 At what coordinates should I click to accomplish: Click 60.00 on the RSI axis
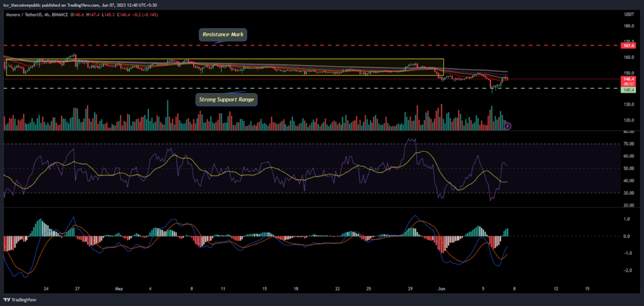point(629,156)
